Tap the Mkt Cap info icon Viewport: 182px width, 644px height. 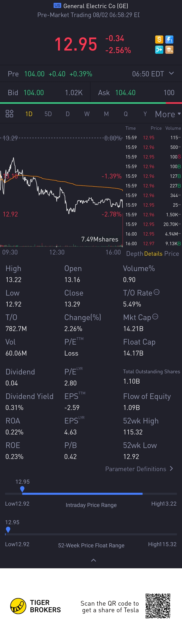(x=155, y=317)
